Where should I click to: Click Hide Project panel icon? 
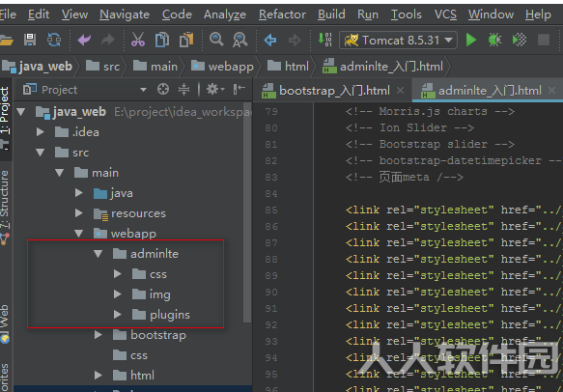point(239,89)
